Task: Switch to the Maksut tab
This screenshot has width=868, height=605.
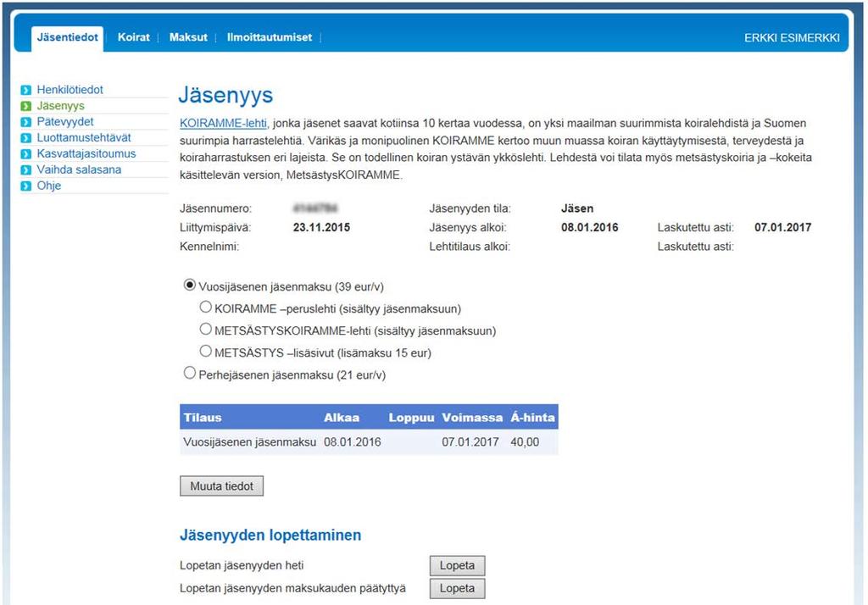Action: [x=188, y=37]
